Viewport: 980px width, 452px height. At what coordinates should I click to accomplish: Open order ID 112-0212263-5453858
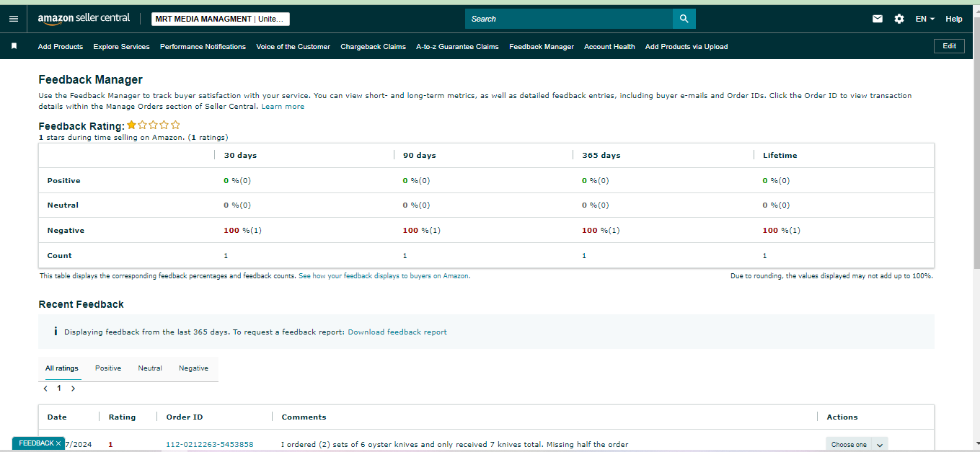209,445
